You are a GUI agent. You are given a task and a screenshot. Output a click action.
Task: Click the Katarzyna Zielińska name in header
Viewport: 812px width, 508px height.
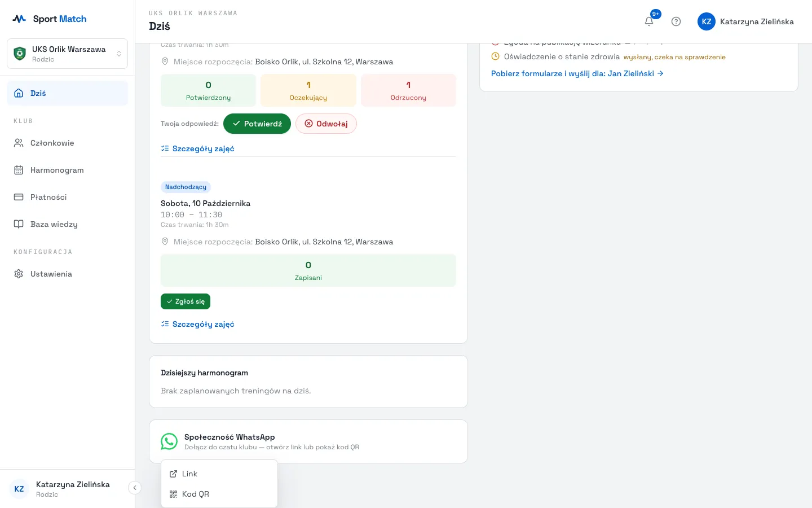757,21
